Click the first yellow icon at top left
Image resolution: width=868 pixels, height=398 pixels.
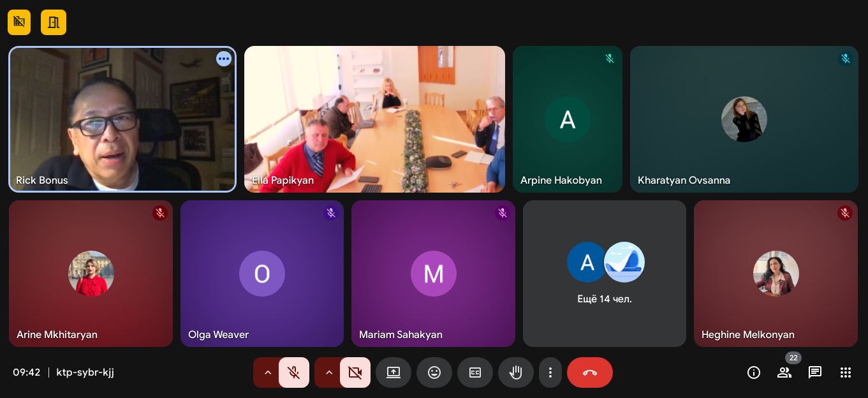click(19, 22)
